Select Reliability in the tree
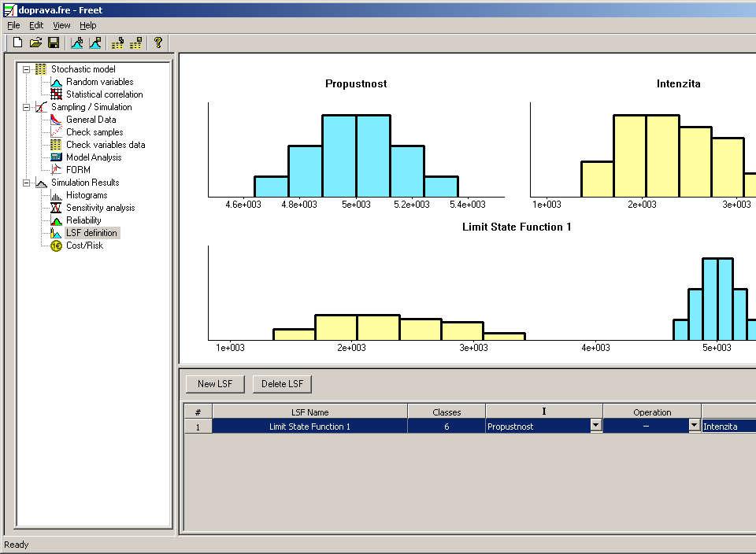The width and height of the screenshot is (756, 554). tap(83, 220)
